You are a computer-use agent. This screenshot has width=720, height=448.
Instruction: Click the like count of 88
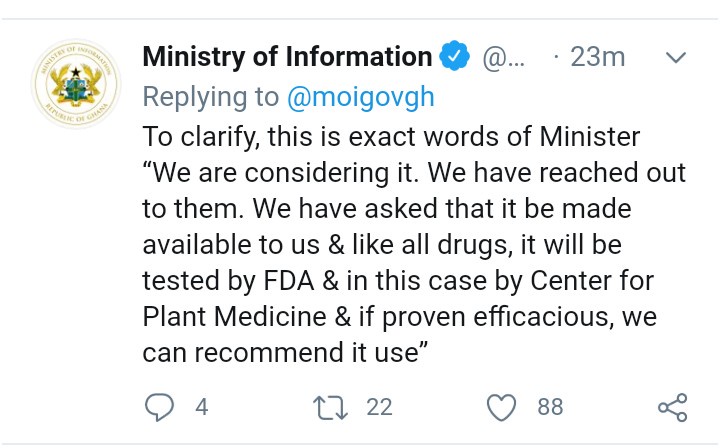(x=550, y=407)
